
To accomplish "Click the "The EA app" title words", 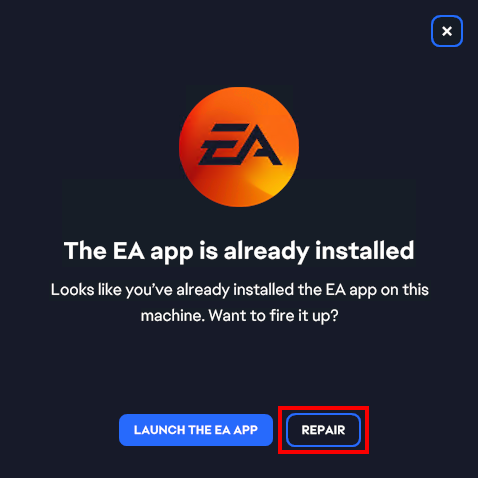I will [x=129, y=251].
